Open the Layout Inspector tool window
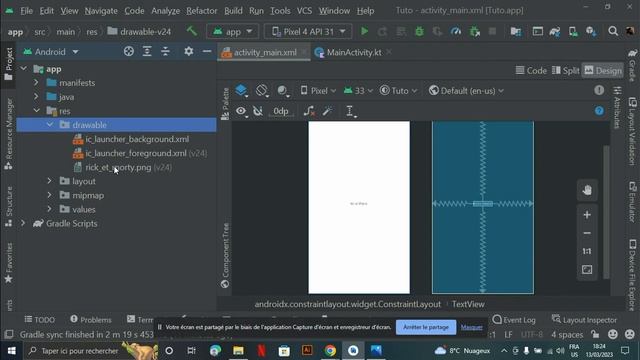Screen dimensions: 640x360 (584, 320)
